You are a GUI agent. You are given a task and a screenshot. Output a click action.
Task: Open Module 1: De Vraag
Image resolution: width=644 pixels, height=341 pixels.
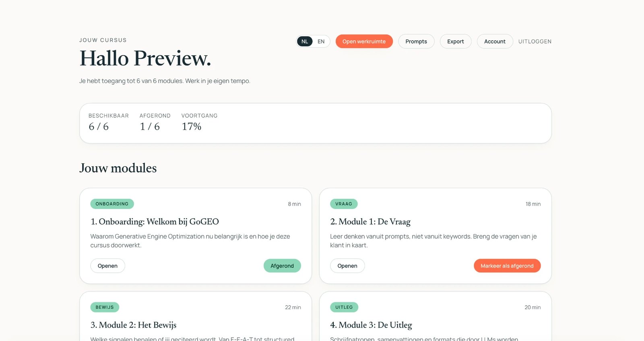point(347,266)
